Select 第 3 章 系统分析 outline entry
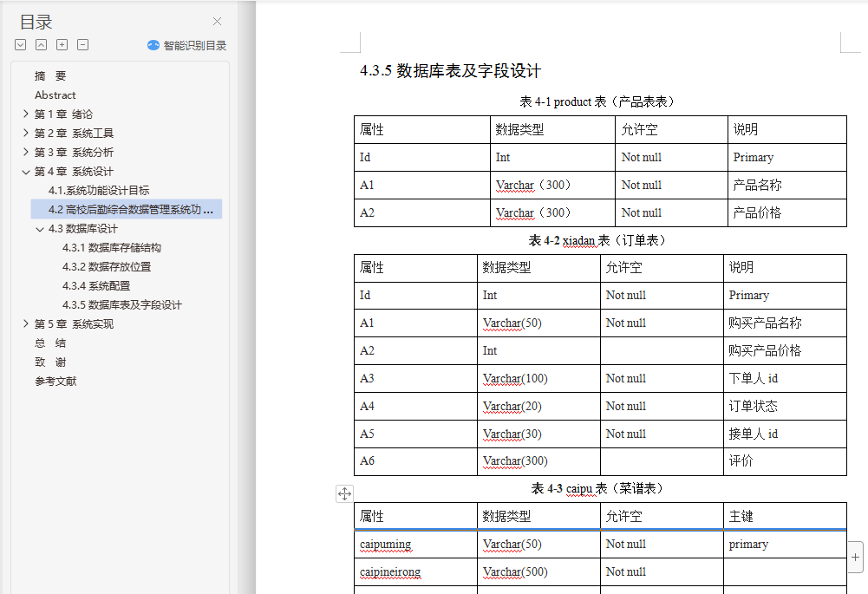The width and height of the screenshot is (868, 594). [74, 153]
